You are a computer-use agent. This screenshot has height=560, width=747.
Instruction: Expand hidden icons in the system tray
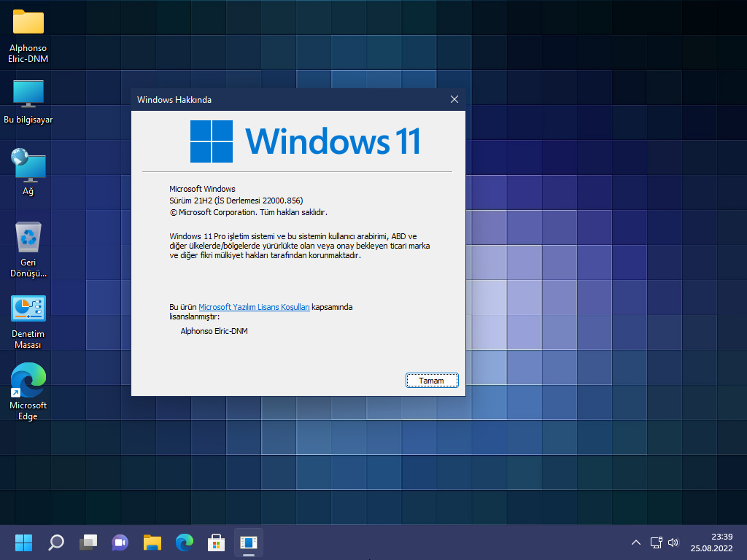pos(635,542)
